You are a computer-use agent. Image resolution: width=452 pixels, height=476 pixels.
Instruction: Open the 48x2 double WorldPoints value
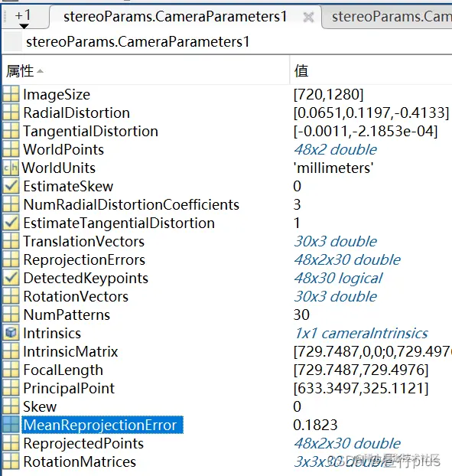(335, 150)
